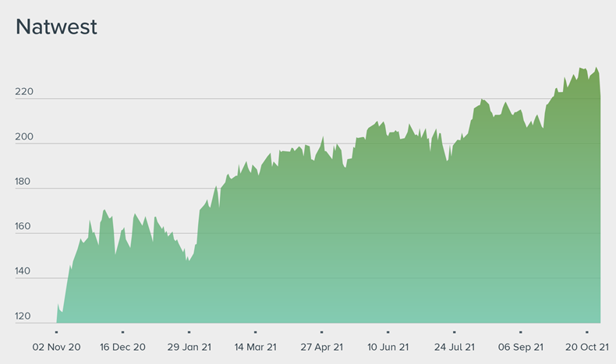Select the 120 y-axis label

coord(23,316)
